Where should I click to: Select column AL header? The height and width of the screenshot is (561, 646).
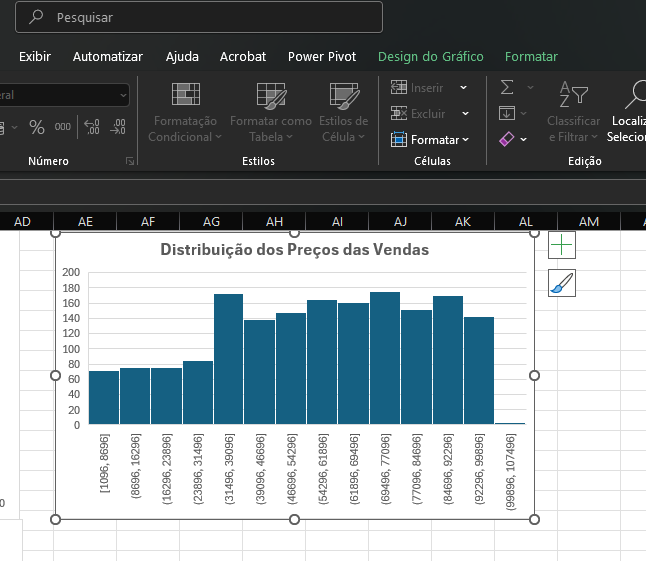click(526, 222)
